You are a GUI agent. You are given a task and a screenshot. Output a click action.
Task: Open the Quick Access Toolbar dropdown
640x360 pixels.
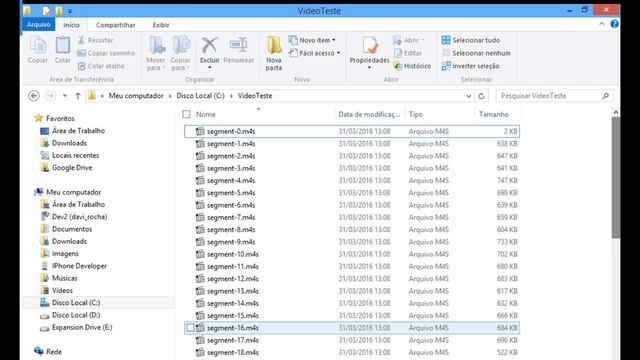70,11
